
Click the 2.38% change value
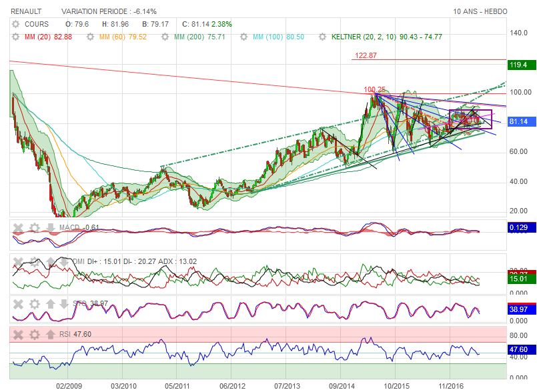coord(221,24)
